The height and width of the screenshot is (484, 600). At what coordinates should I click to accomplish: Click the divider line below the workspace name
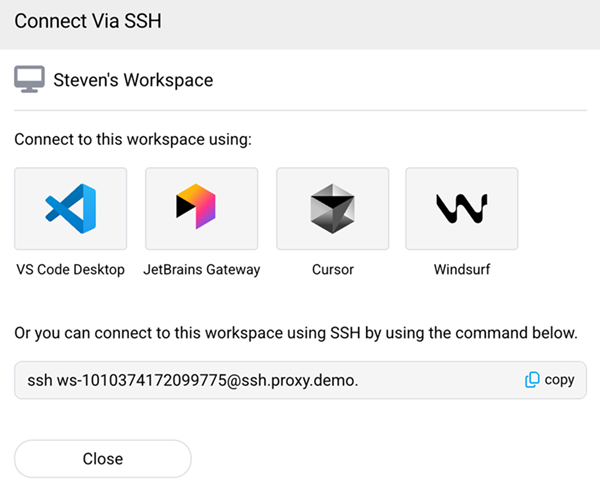[300, 110]
